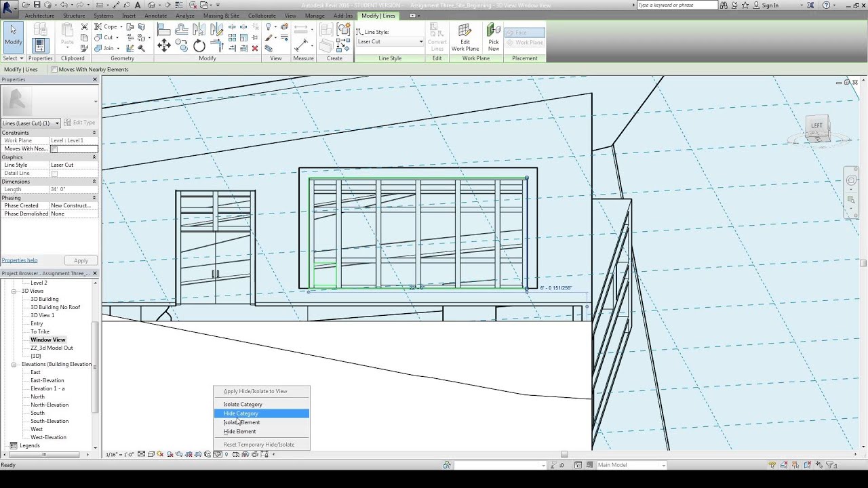Viewport: 868px width, 488px height.
Task: Select Isolate Category menu entry
Action: click(x=262, y=405)
